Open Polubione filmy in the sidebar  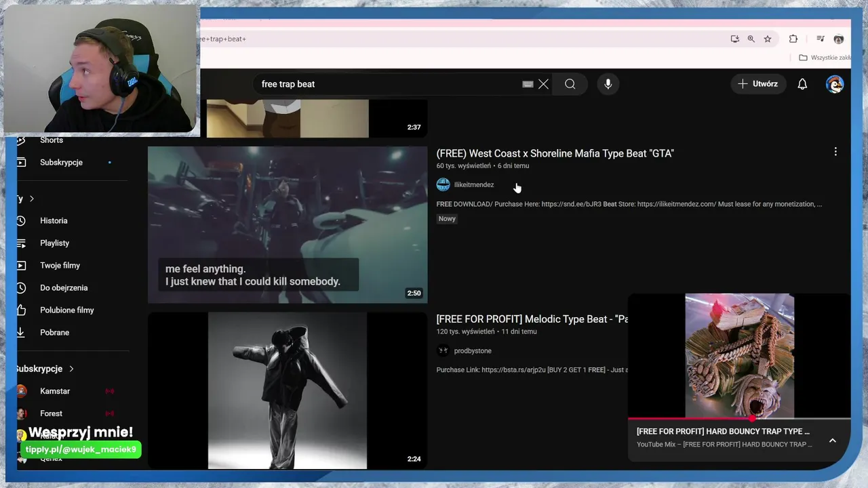[66, 310]
